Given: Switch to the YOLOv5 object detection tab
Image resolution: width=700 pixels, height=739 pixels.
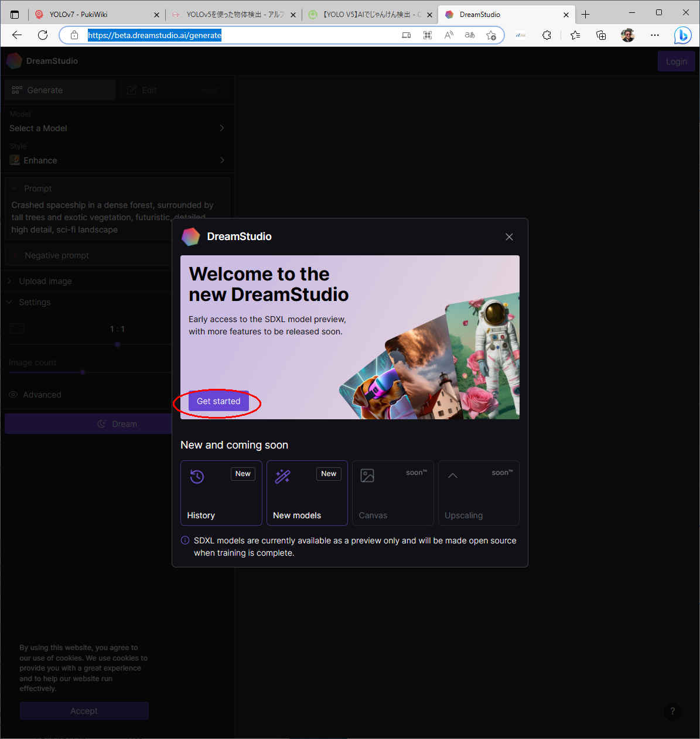Looking at the screenshot, I should coord(235,15).
